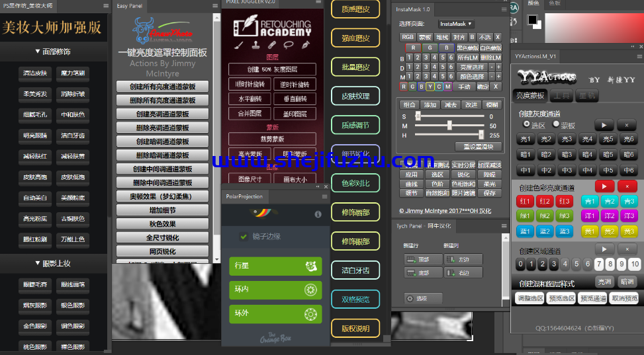Toggle the yellow Y color button in InstaMask

pos(430,87)
